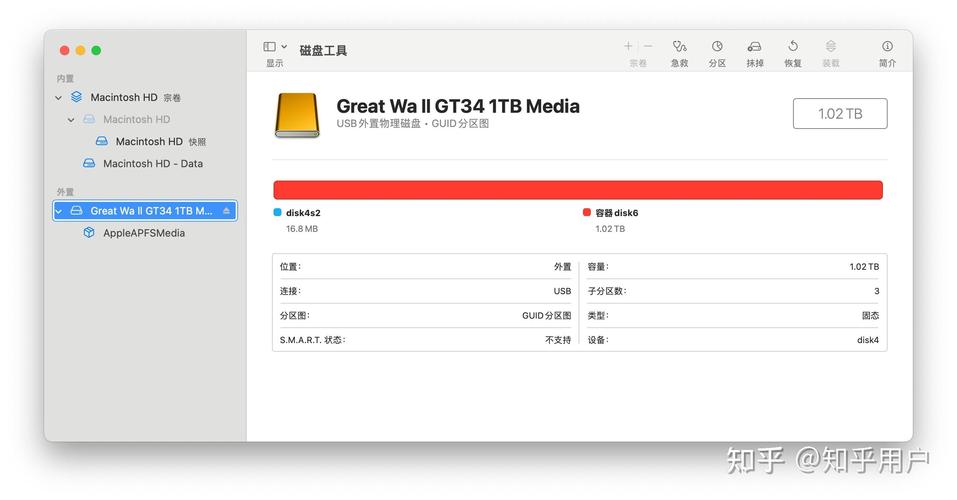This screenshot has height=500, width=957.
Task: Click the S.M.A.R.T. status row
Action: (425, 340)
